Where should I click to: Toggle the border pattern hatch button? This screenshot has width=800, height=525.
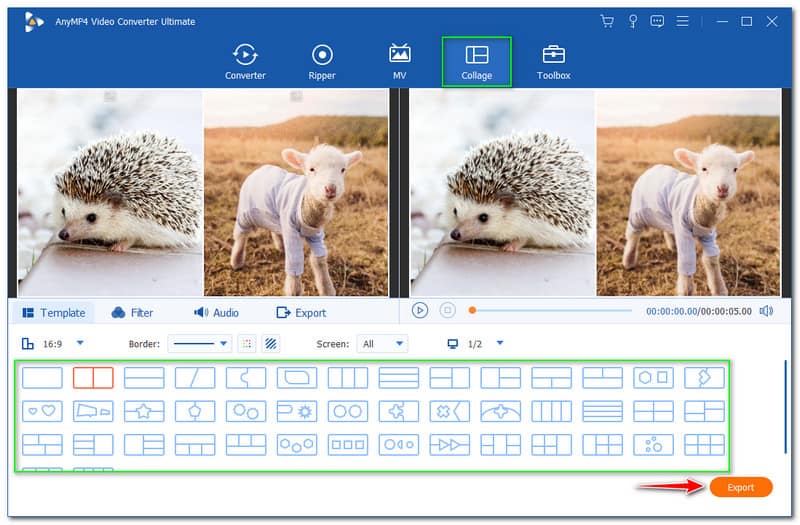(271, 343)
